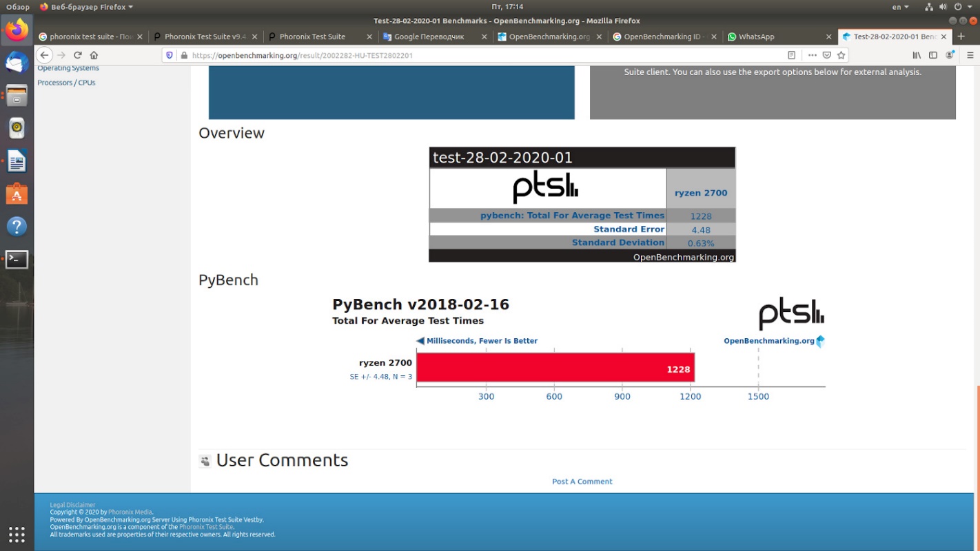The width and height of the screenshot is (980, 551).
Task: Toggle reader view in address bar
Action: pyautogui.click(x=792, y=55)
